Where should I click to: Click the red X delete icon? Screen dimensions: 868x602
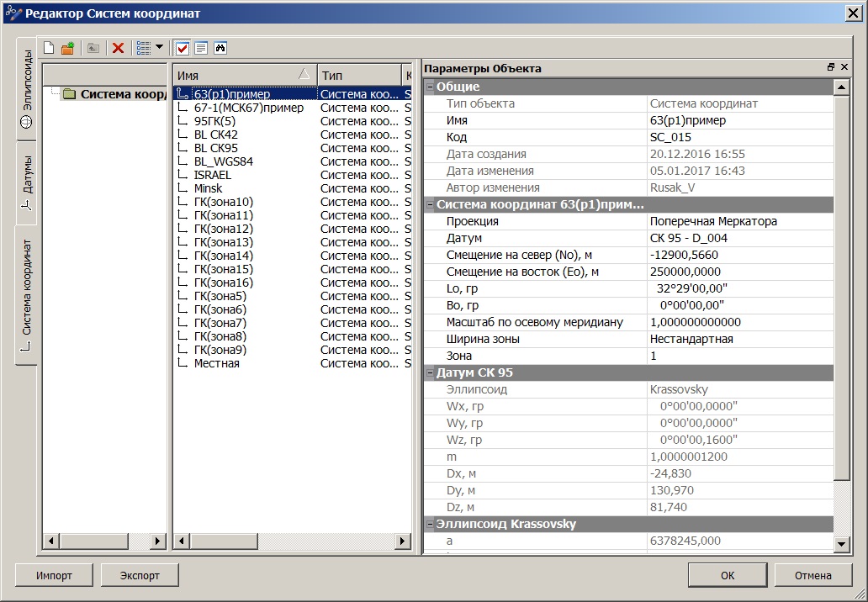[118, 48]
